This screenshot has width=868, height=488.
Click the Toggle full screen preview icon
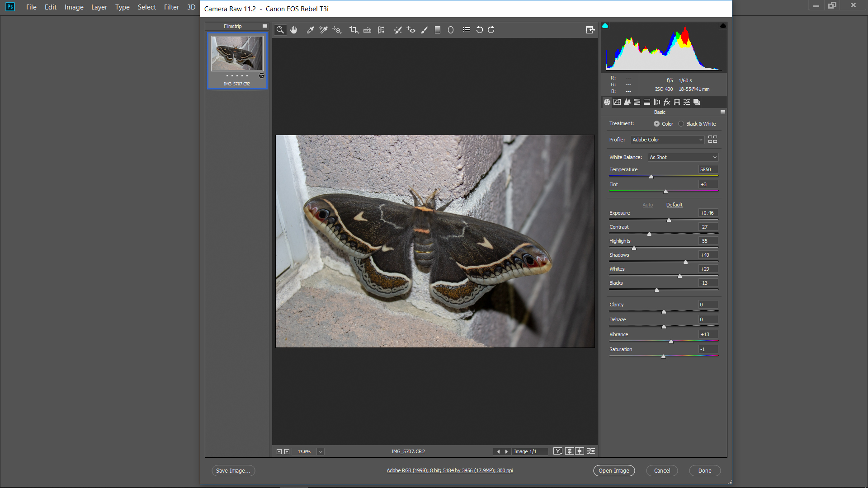[x=590, y=30]
